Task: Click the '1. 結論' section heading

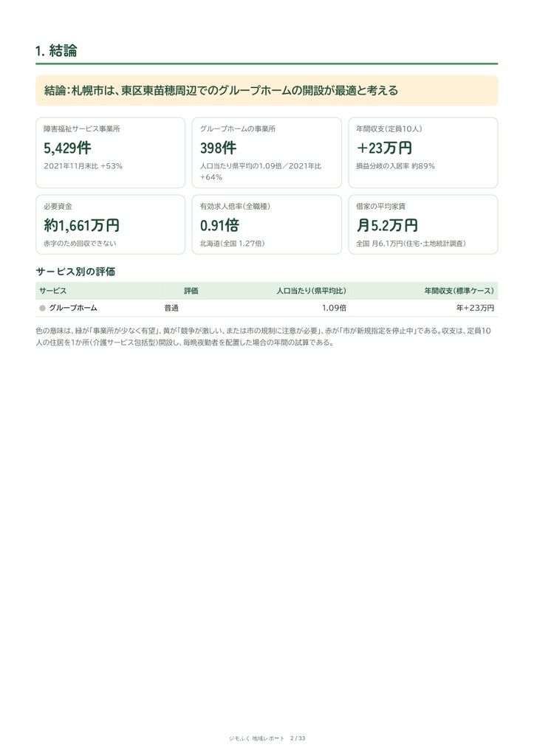Action: click(x=56, y=51)
